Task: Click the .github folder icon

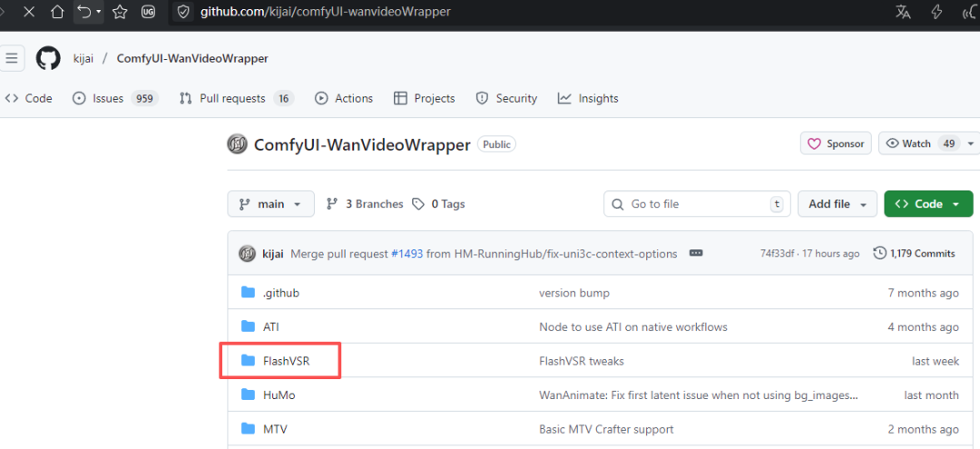Action: pos(248,292)
